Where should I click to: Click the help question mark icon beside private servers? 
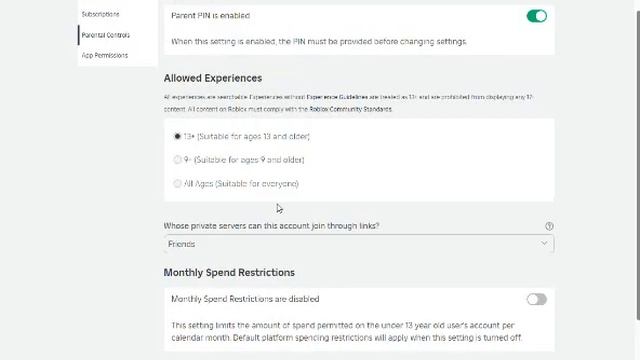[x=549, y=226]
